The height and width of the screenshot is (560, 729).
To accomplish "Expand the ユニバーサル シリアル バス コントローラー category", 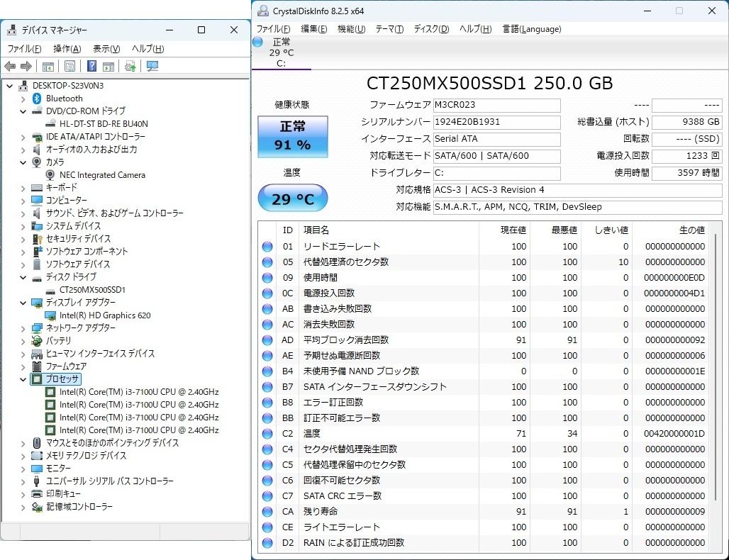I will [x=23, y=481].
